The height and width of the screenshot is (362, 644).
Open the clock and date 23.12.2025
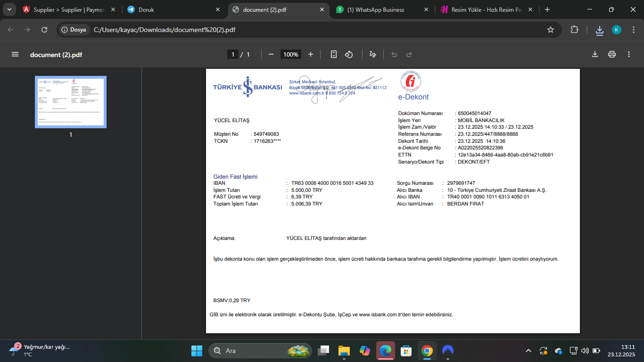[621, 351]
